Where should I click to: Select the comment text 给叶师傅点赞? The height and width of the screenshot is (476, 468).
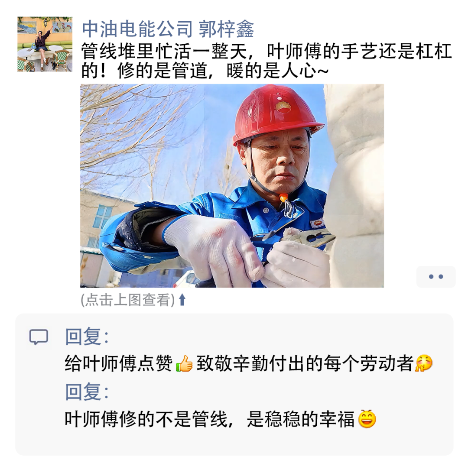coord(119,363)
